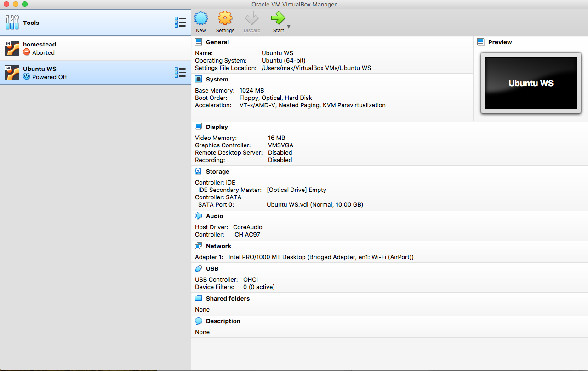Click None under Description
Screen dimensions: 588x371
tap(202, 332)
